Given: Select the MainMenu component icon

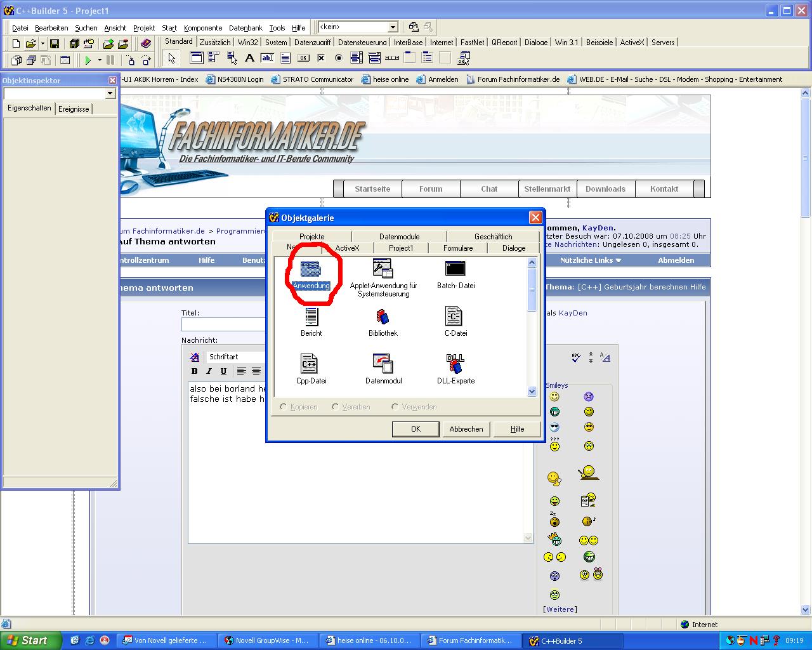Looking at the screenshot, I should tap(214, 58).
